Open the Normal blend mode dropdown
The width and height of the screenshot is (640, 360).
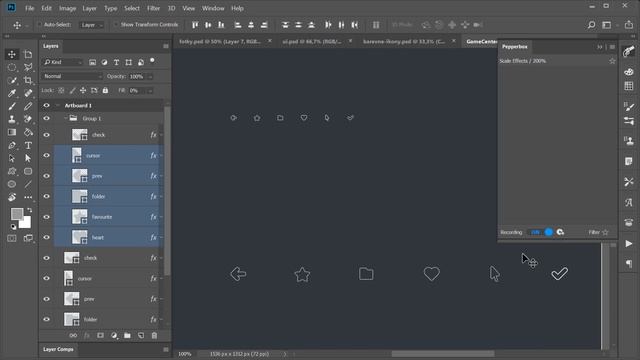point(72,76)
